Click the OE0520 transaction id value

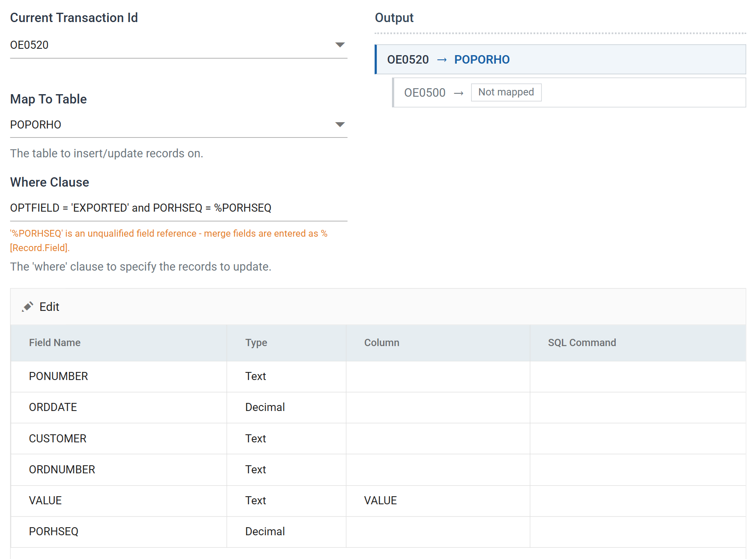tap(29, 45)
